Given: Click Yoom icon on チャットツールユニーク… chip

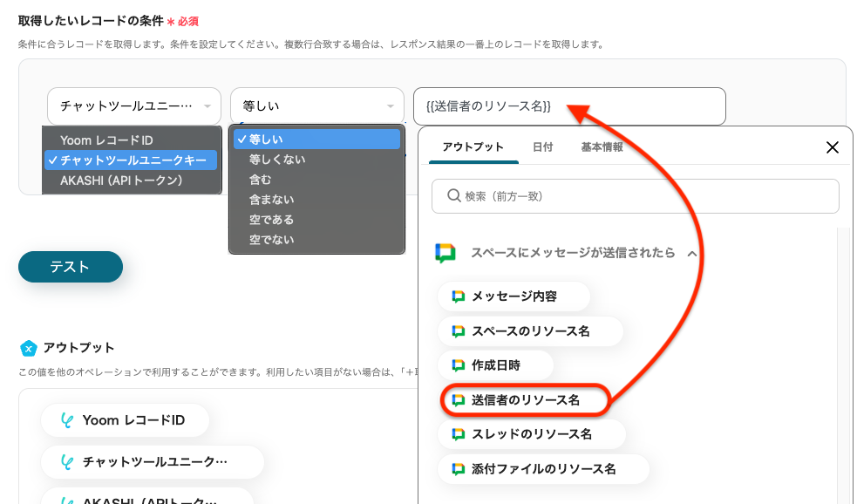Looking at the screenshot, I should click(67, 462).
